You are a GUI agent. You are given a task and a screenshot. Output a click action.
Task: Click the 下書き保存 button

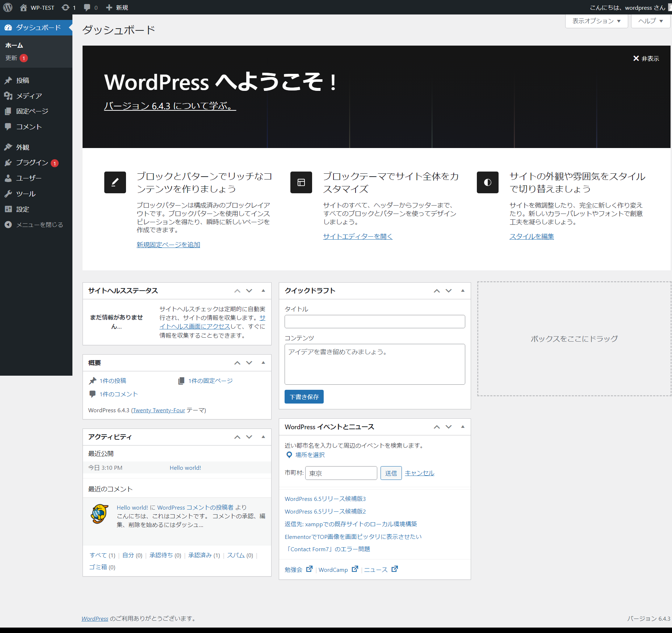click(x=304, y=397)
